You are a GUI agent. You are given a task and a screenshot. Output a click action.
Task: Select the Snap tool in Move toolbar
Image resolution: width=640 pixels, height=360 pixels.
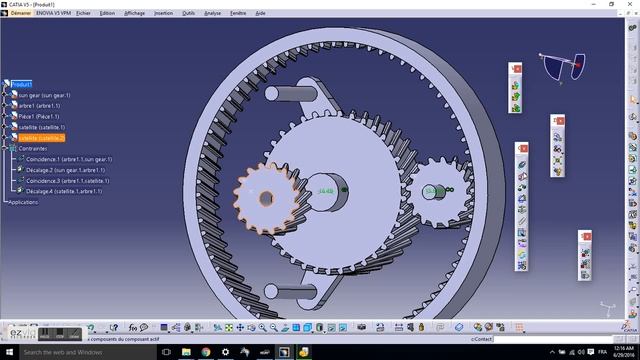[x=558, y=149]
